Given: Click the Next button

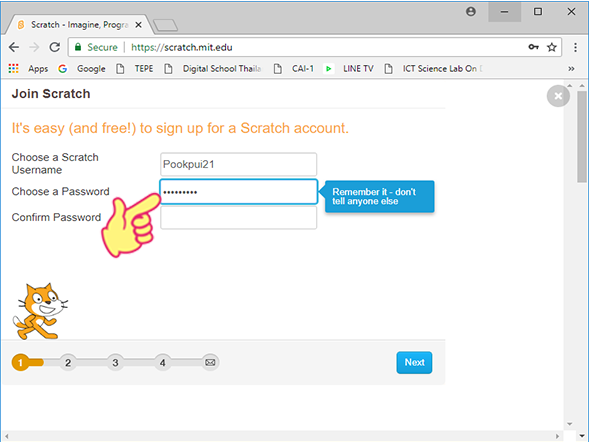Looking at the screenshot, I should pyautogui.click(x=414, y=362).
